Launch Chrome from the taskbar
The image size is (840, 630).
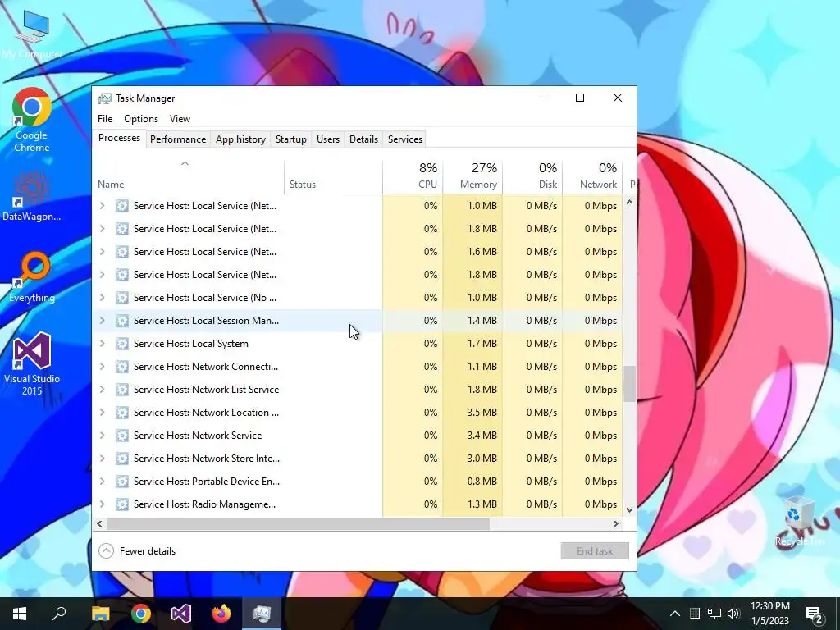[141, 614]
